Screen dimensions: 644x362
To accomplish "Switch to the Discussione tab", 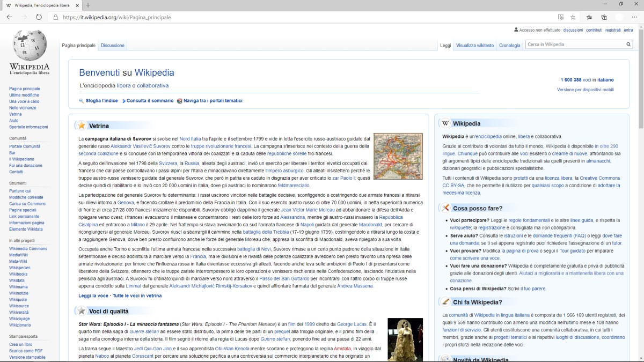I will point(113,46).
